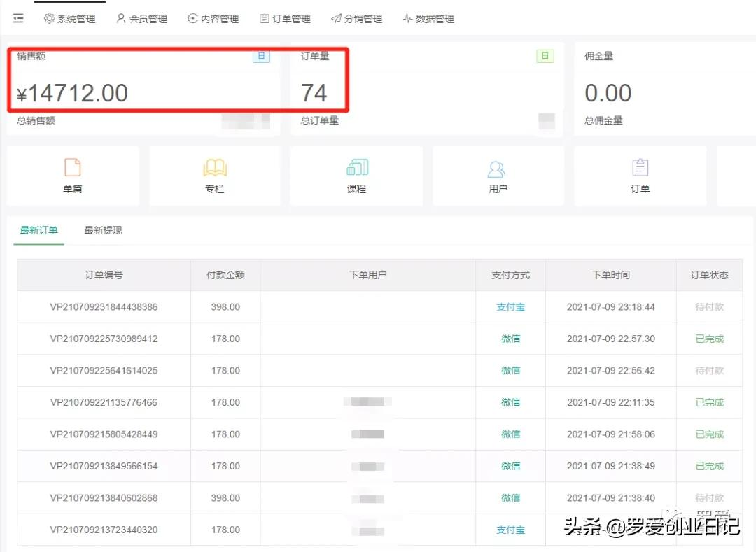
Task: Open the 订单 (orders) shortcut icon
Action: (640, 175)
